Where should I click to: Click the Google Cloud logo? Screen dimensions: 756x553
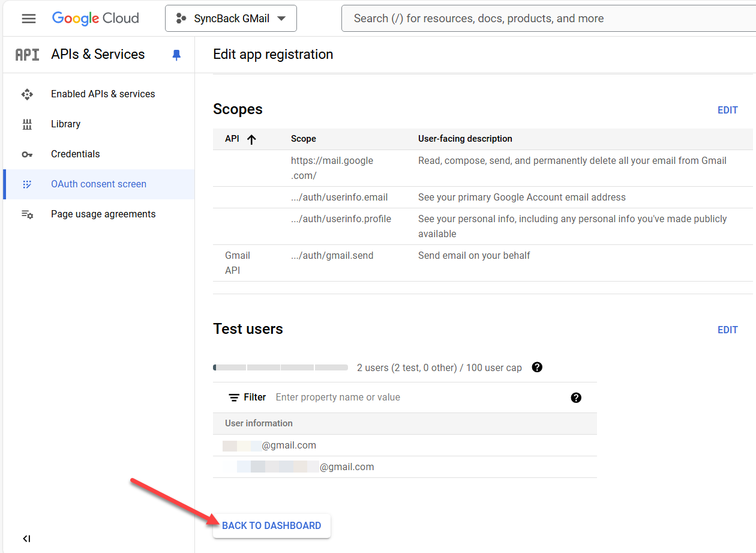95,19
